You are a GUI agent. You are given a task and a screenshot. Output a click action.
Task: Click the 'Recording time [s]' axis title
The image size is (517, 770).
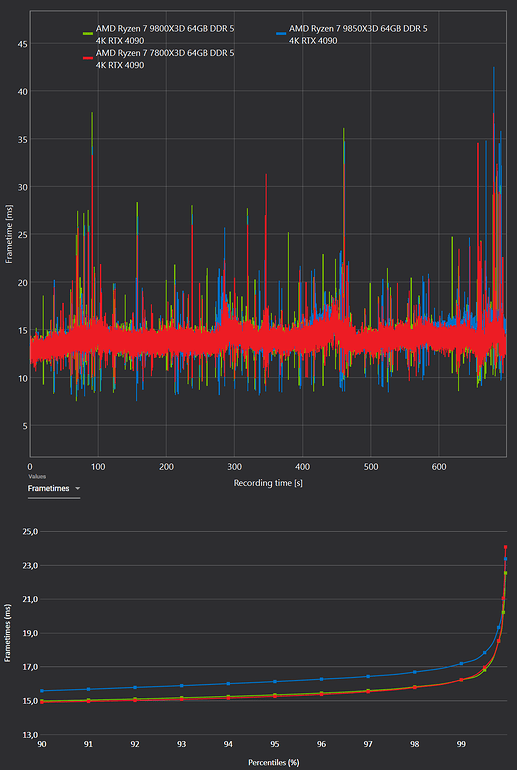268,483
